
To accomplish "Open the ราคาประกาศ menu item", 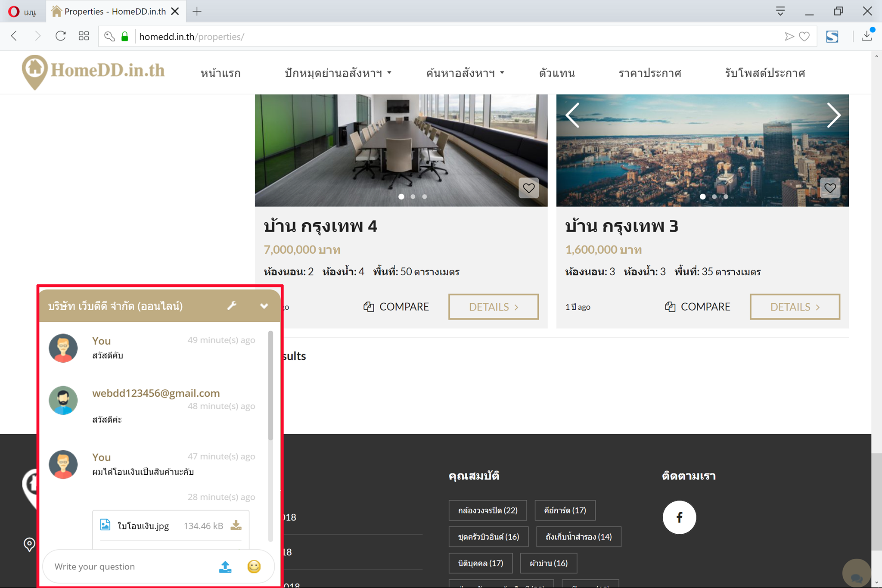I will pyautogui.click(x=650, y=73).
